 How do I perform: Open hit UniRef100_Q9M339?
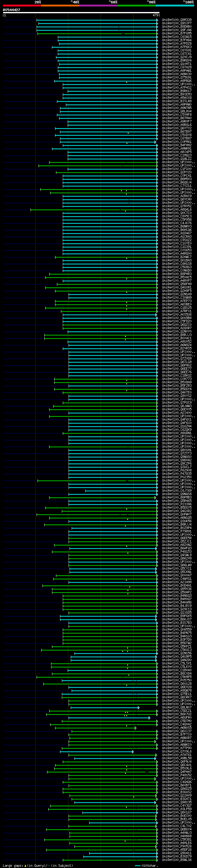click(177, 20)
